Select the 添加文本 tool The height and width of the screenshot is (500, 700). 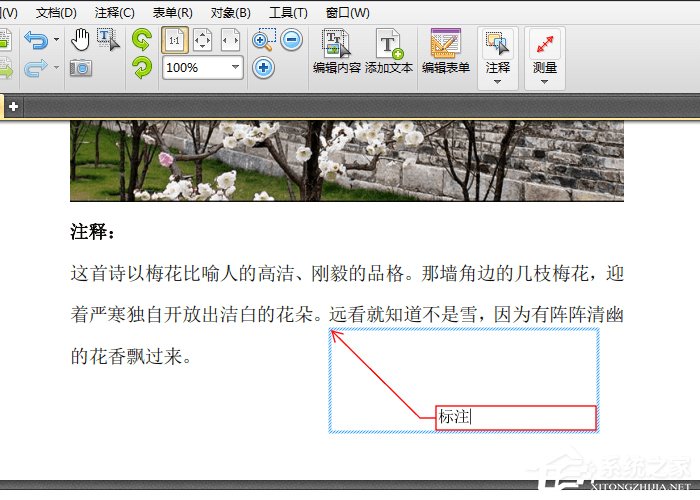point(389,51)
